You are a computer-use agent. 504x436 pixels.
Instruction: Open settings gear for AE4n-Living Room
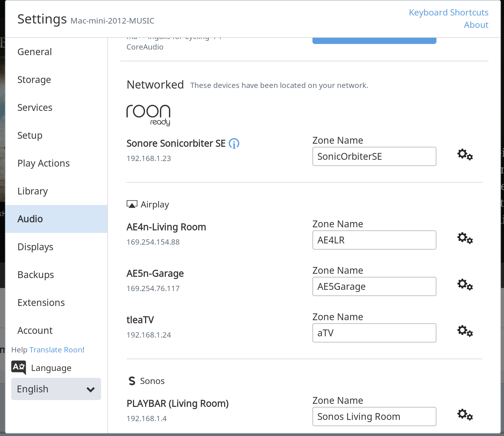tap(465, 238)
